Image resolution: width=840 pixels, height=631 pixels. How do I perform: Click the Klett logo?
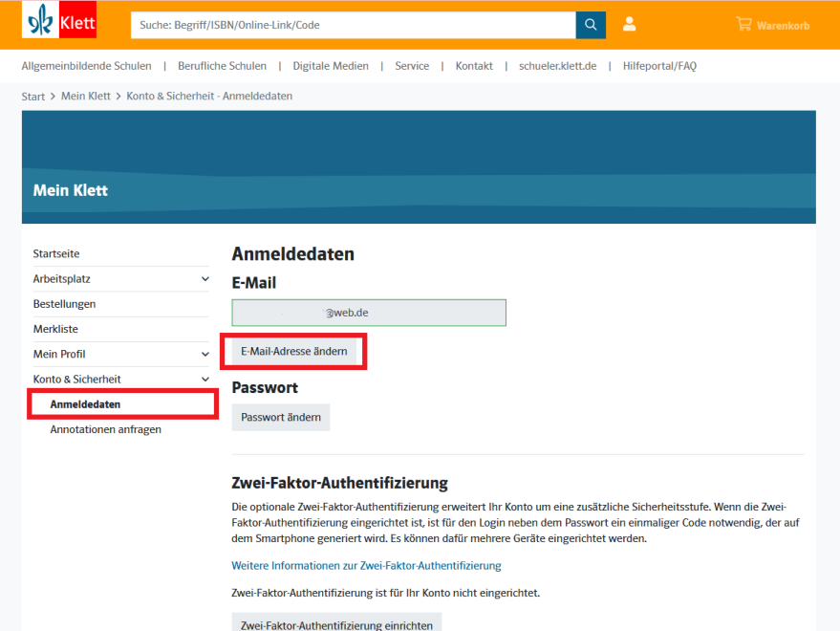pyautogui.click(x=59, y=21)
